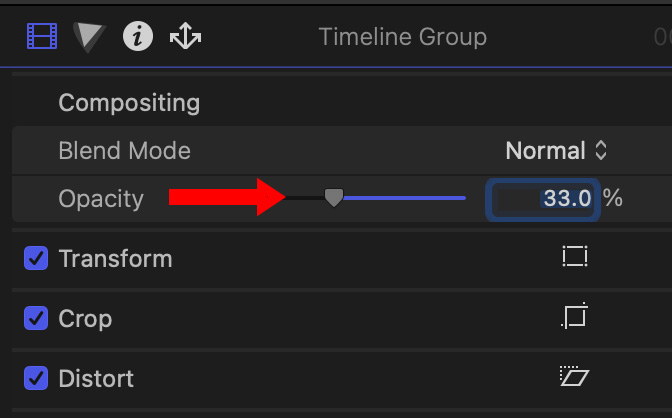Click the Transform section label

tap(115, 259)
